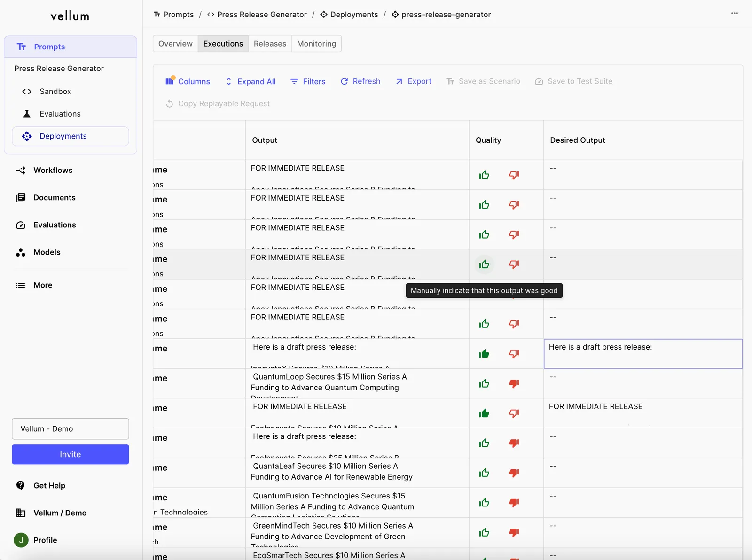Toggle thumbs up on the QuantaLeaf row
The width and height of the screenshot is (752, 560).
pyautogui.click(x=484, y=473)
